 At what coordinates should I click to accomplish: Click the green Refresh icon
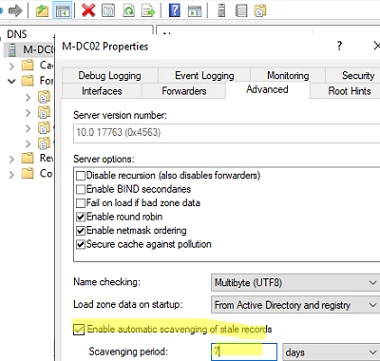pos(128,11)
